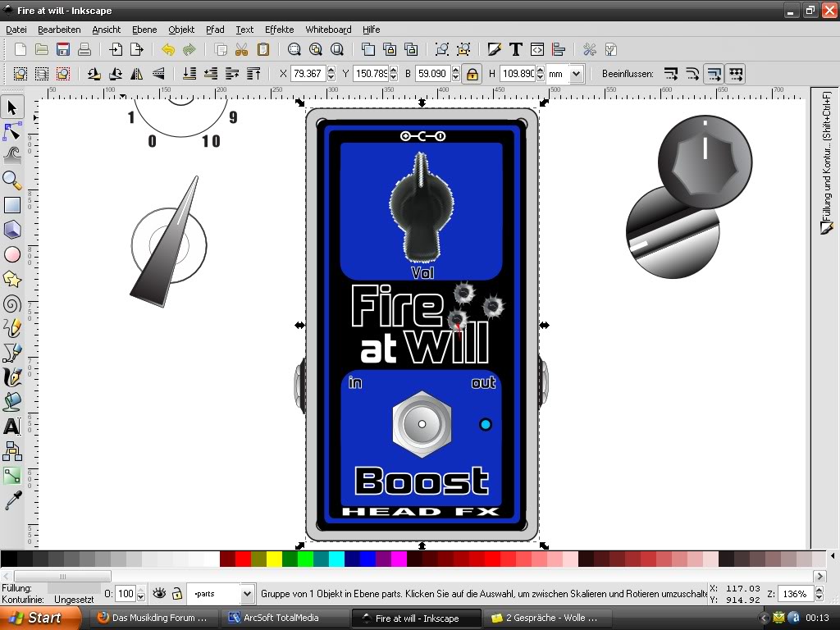840x630 pixels.
Task: Open the Align and Distribute icon
Action: (x=558, y=50)
